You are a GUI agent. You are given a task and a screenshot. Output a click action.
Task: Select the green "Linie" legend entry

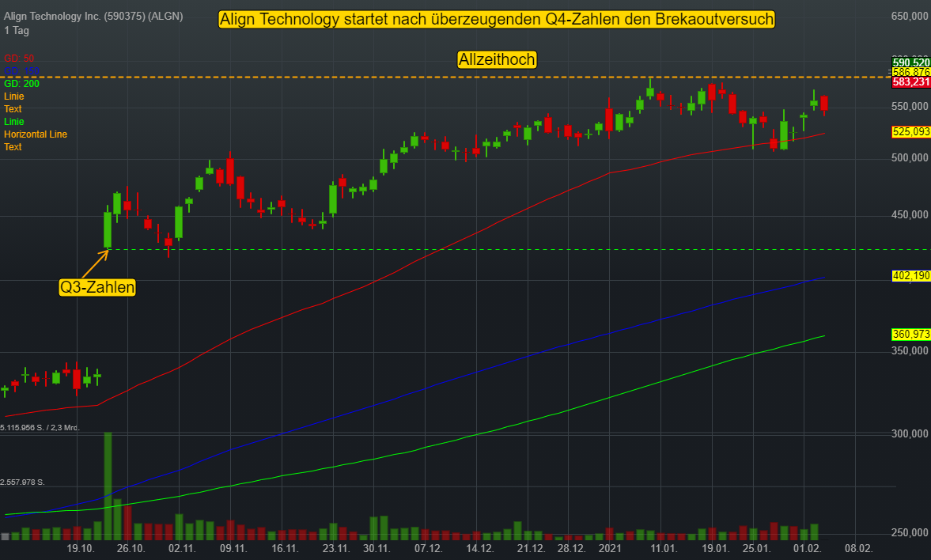[13, 122]
